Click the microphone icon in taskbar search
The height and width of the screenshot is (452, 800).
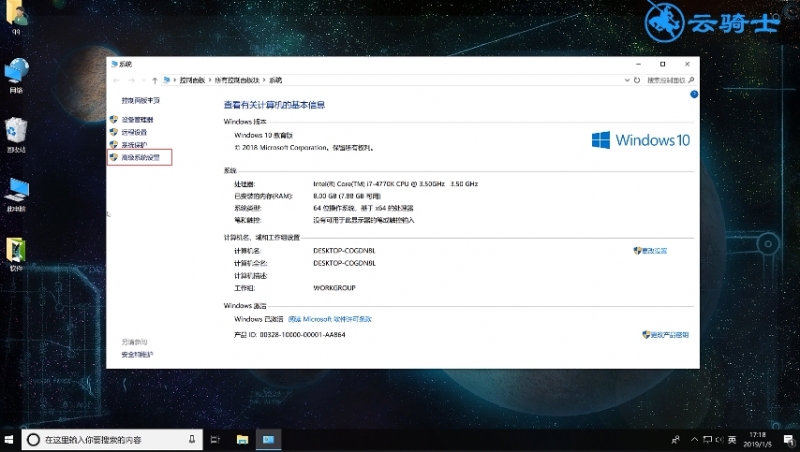(x=192, y=439)
